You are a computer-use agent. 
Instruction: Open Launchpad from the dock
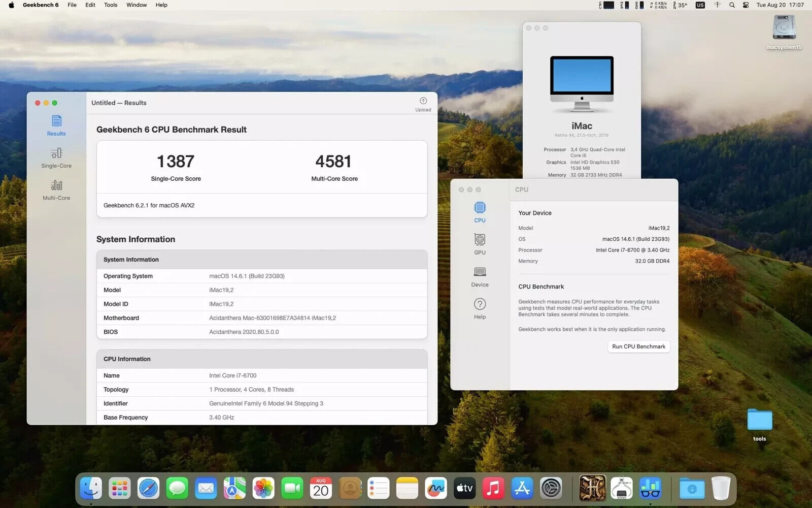pyautogui.click(x=120, y=489)
